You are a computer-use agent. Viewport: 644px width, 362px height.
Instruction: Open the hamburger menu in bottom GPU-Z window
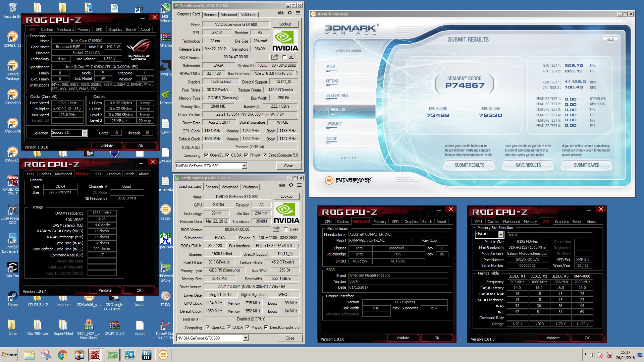(x=299, y=185)
